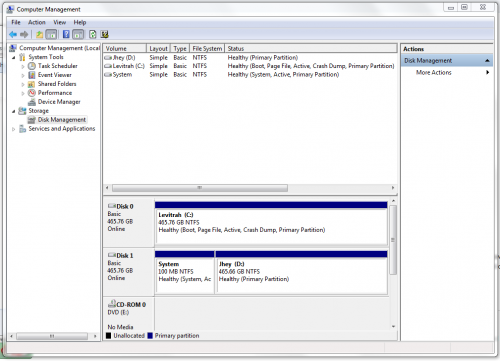Click the Forward arrow toolbar icon
The height and width of the screenshot is (361, 500).
coord(24,34)
